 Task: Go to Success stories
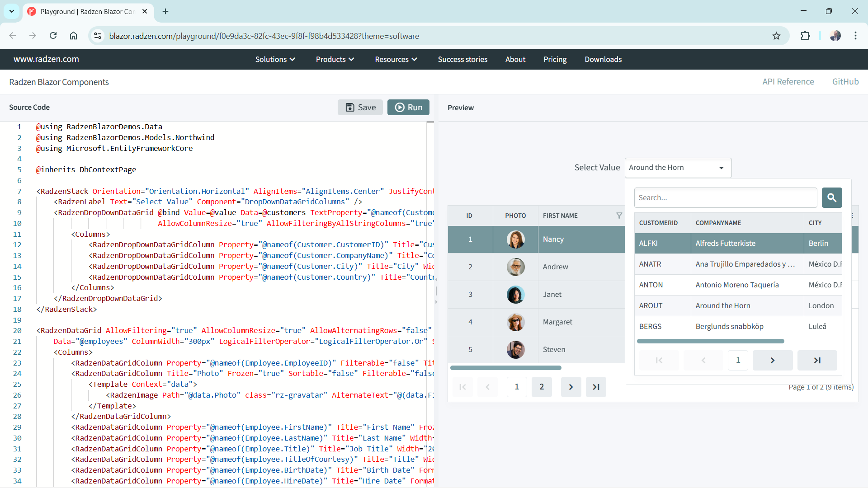462,59
